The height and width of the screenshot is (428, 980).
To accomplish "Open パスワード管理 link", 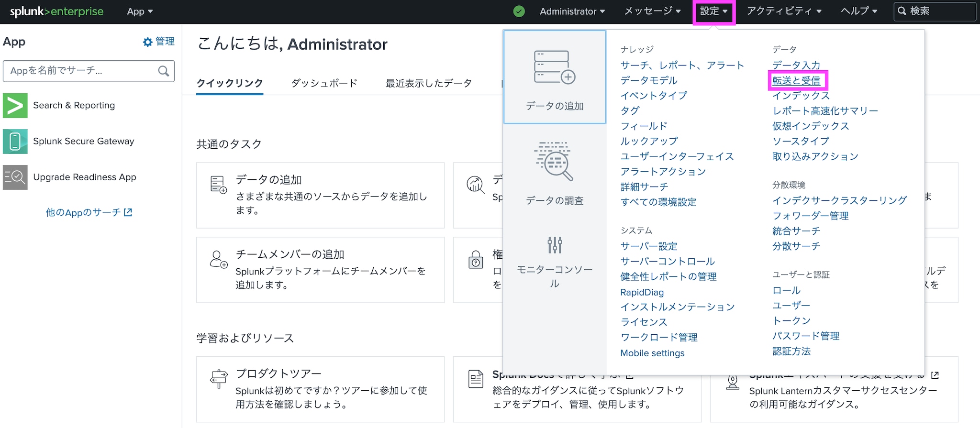I will point(806,336).
